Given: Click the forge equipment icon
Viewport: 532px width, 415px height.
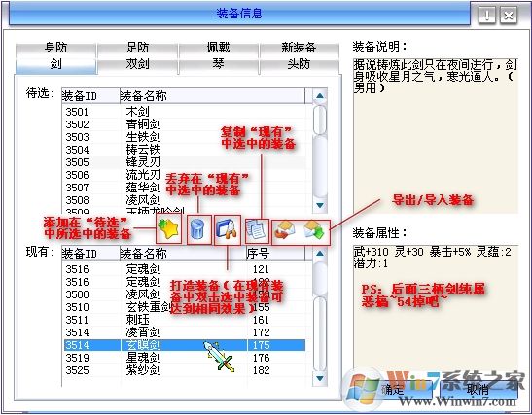Looking at the screenshot, I should coord(227,229).
